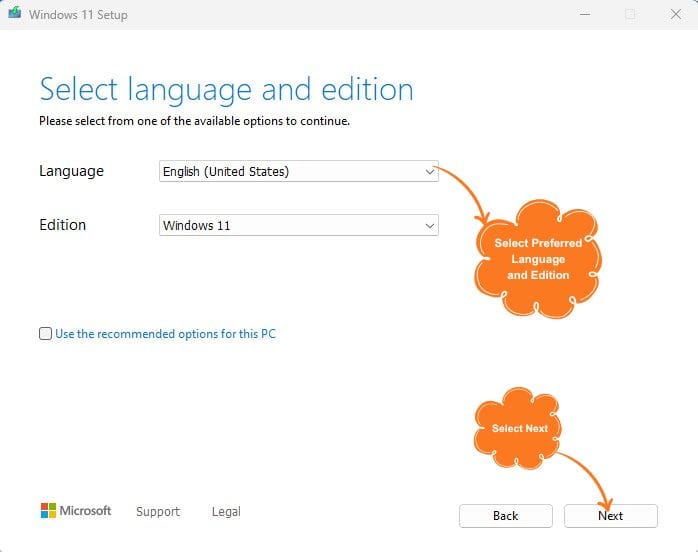Viewport: 698px width, 552px height.
Task: Close the Windows 11 Setup window
Action: 676,14
